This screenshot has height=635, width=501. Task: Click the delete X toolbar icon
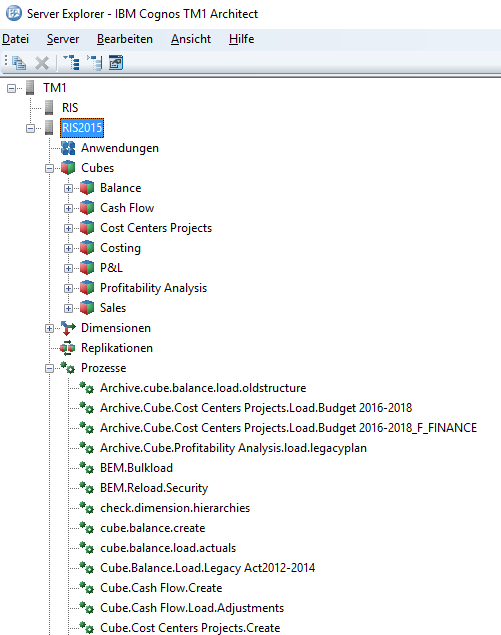point(42,63)
